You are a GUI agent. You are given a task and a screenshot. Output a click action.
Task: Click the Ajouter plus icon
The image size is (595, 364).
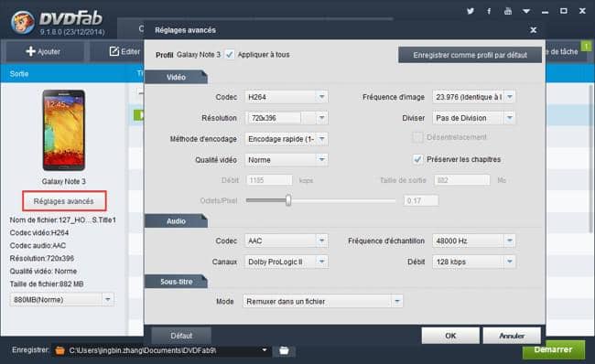pyautogui.click(x=31, y=51)
